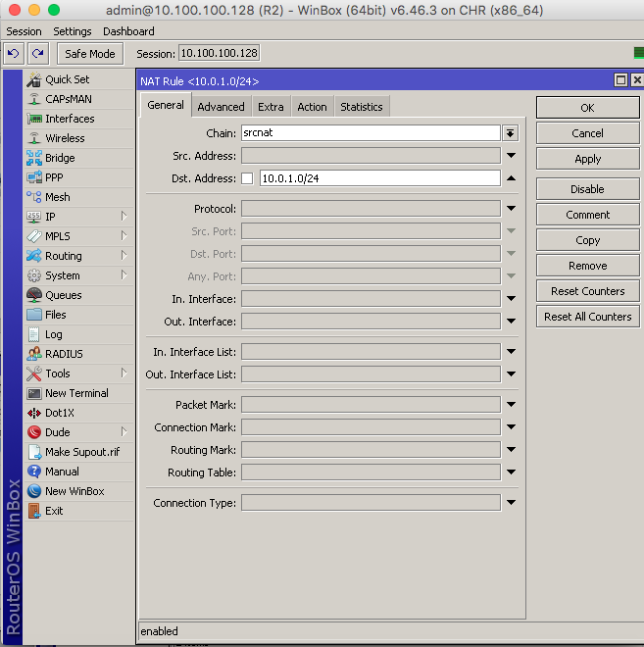Click the OK button
The image size is (644, 647).
[x=587, y=108]
